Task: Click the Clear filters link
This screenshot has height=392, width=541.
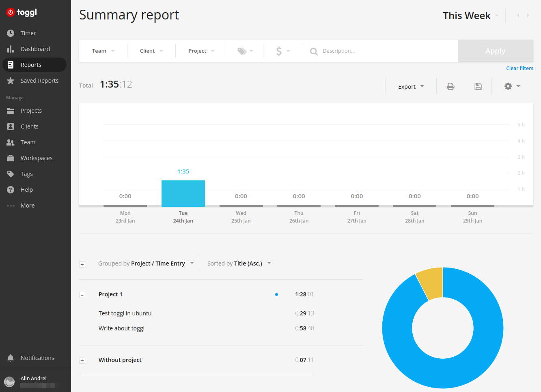Action: pos(519,68)
